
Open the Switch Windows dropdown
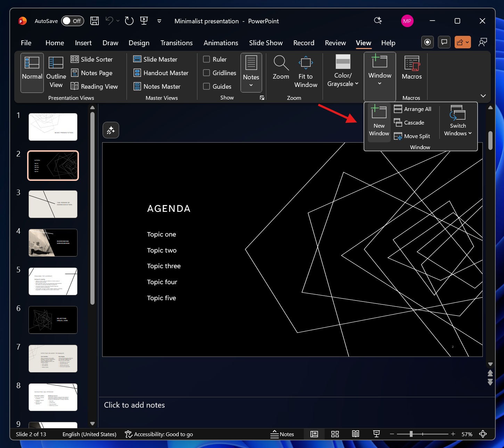pyautogui.click(x=457, y=120)
